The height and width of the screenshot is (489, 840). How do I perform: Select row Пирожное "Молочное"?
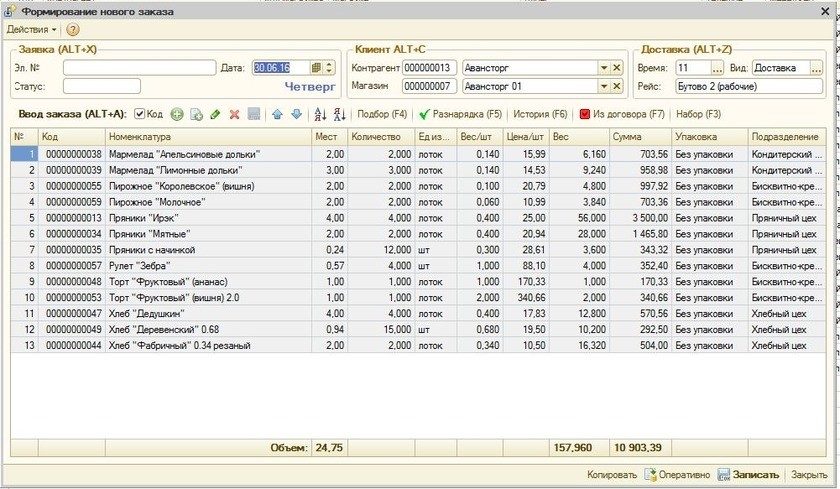418,202
